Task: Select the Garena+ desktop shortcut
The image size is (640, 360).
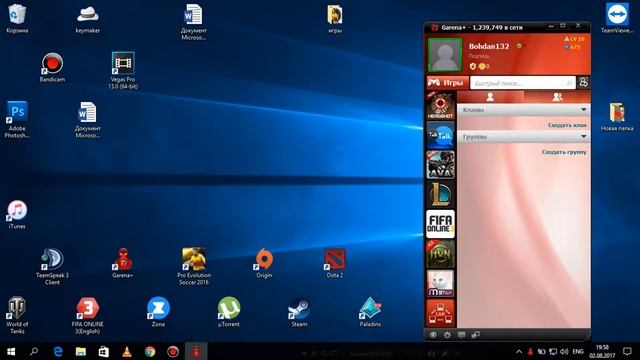Action: [123, 263]
